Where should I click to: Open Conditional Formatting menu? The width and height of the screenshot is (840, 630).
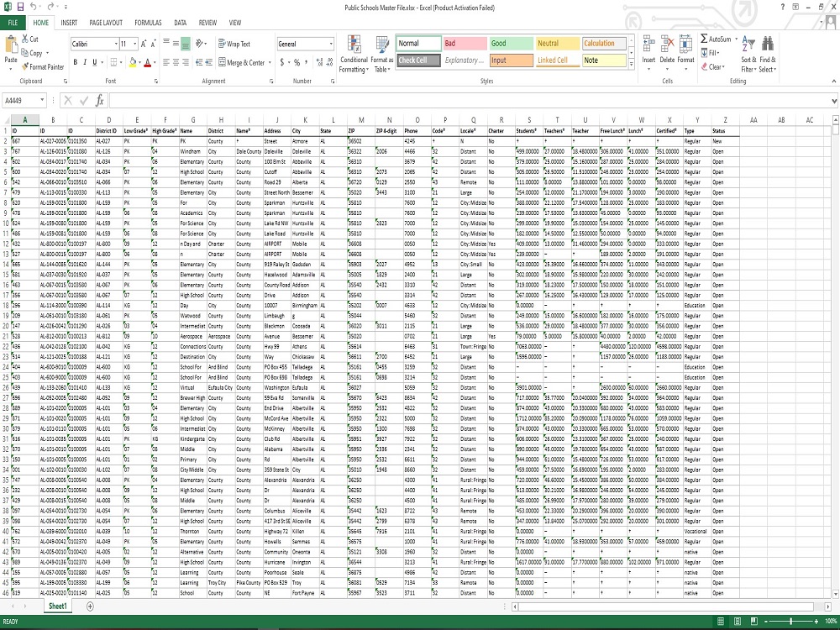click(354, 54)
